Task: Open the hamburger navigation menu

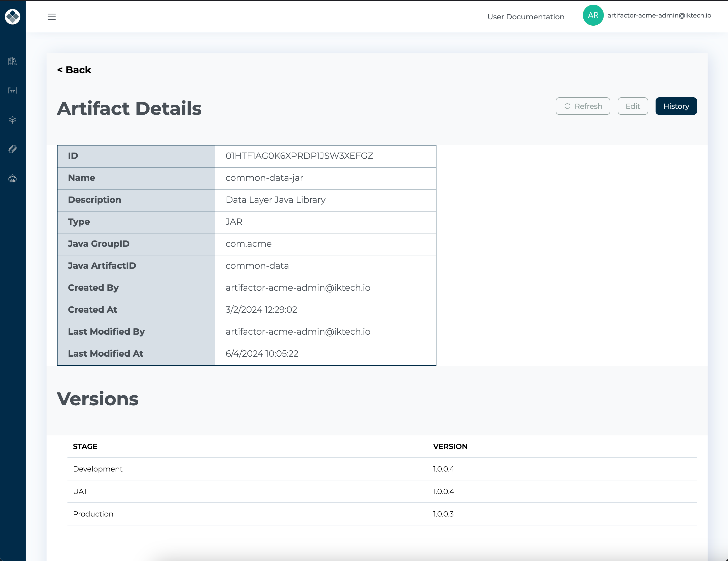Action: [52, 17]
